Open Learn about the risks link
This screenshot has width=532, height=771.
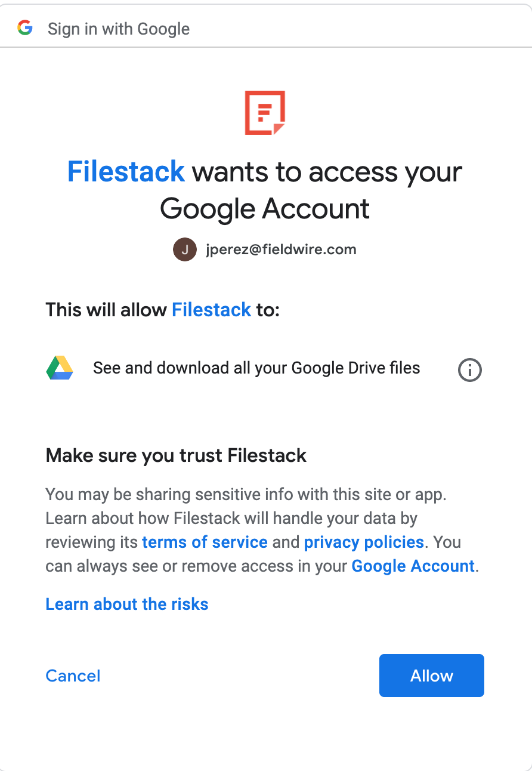[x=127, y=604]
